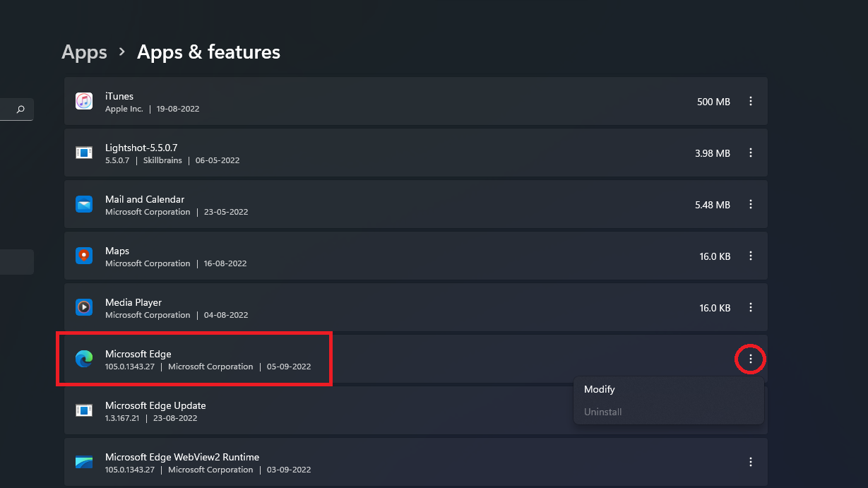Select the Maps app name
This screenshot has width=868, height=488.
[x=117, y=251]
